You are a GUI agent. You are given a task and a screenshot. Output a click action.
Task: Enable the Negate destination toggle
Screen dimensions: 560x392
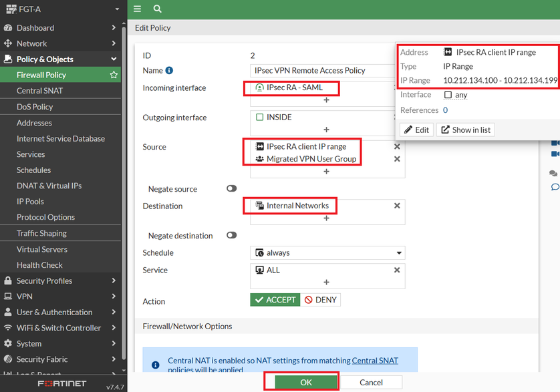tap(231, 235)
